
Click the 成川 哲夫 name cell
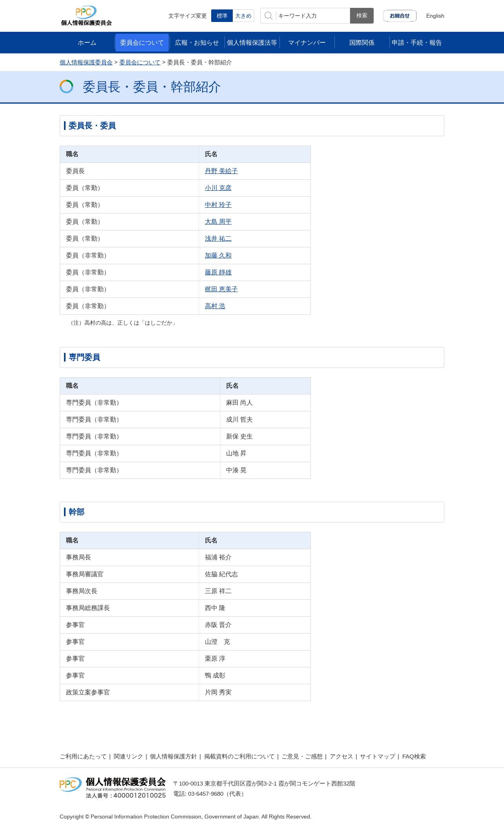[x=265, y=420]
